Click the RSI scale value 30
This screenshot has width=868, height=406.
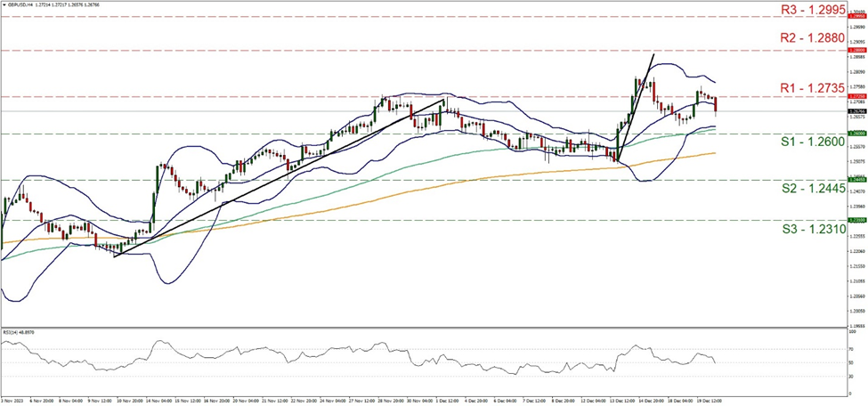853,376
